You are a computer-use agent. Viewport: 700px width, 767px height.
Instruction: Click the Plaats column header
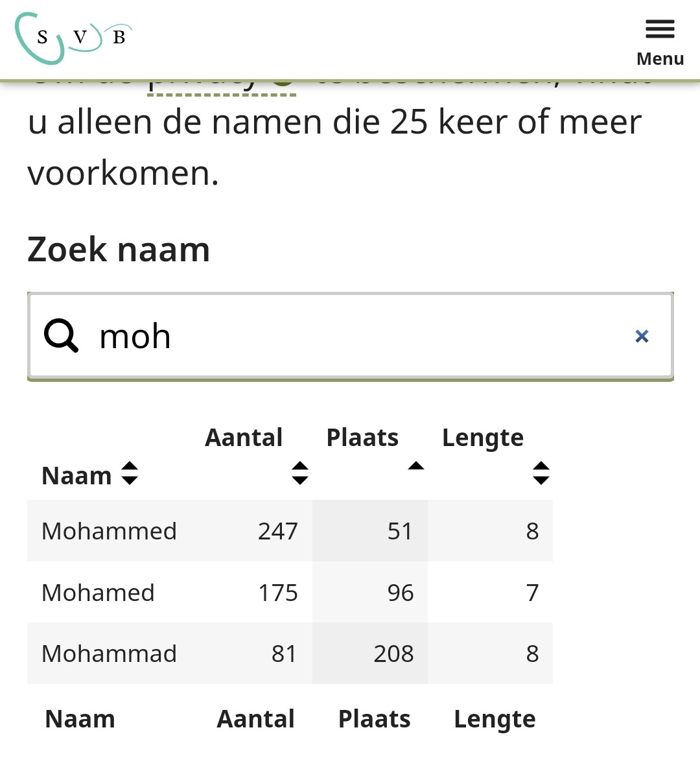tap(362, 437)
